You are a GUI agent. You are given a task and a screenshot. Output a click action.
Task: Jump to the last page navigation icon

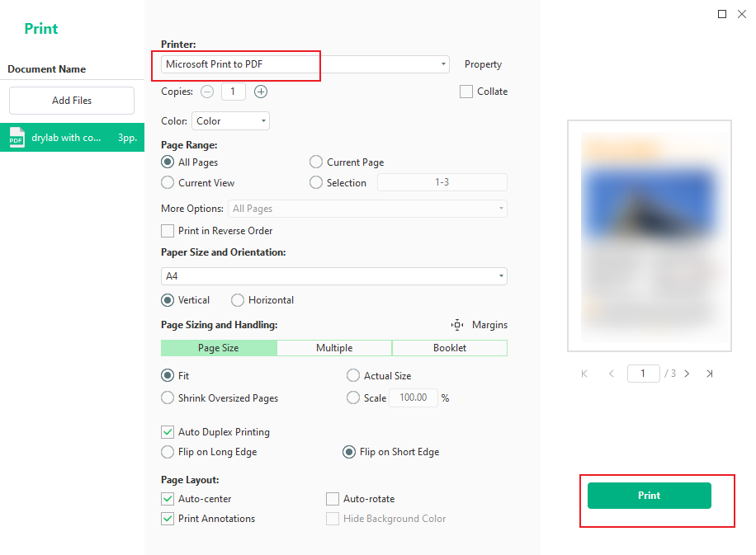tap(710, 374)
